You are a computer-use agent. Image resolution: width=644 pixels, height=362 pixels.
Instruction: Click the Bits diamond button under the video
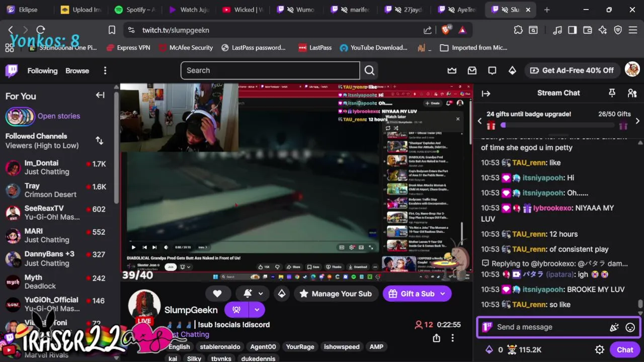pos(282,294)
